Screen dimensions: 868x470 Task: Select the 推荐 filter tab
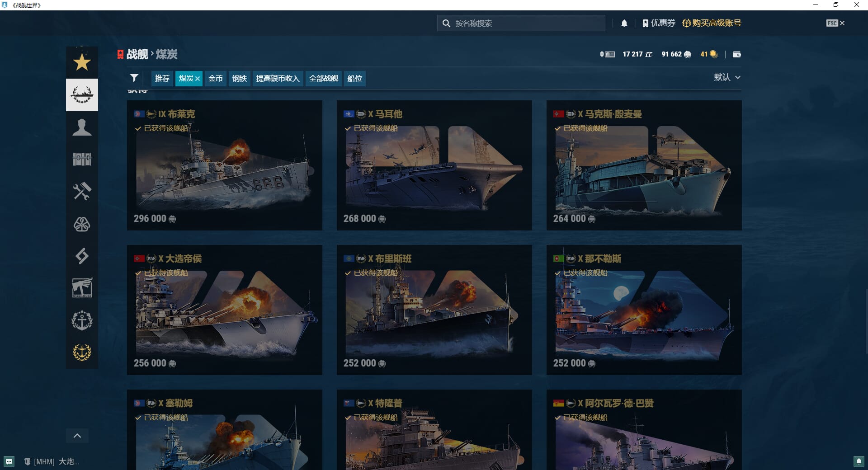point(162,78)
